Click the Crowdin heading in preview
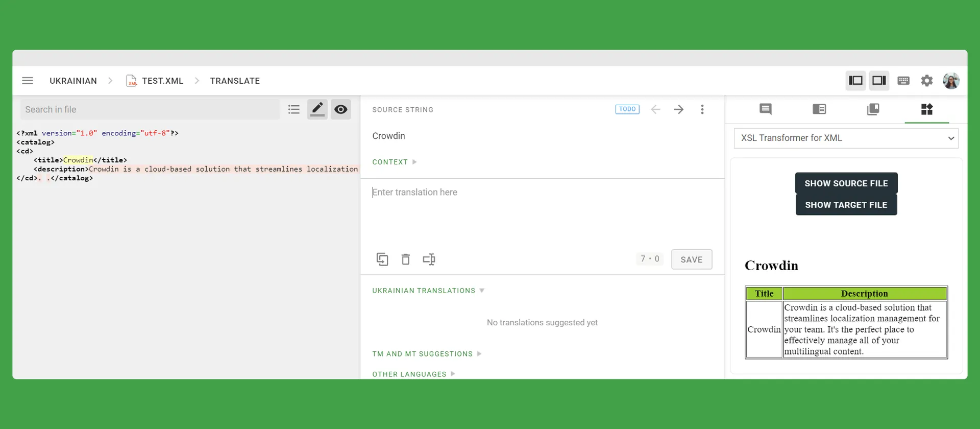 click(x=771, y=266)
